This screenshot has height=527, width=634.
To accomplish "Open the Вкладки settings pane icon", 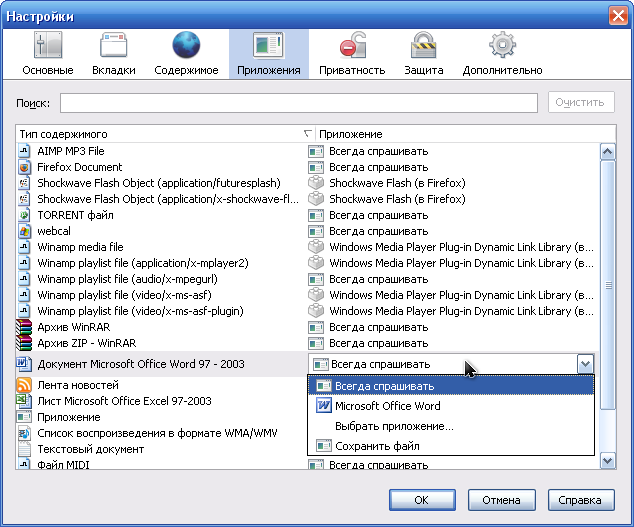I will pyautogui.click(x=114, y=44).
